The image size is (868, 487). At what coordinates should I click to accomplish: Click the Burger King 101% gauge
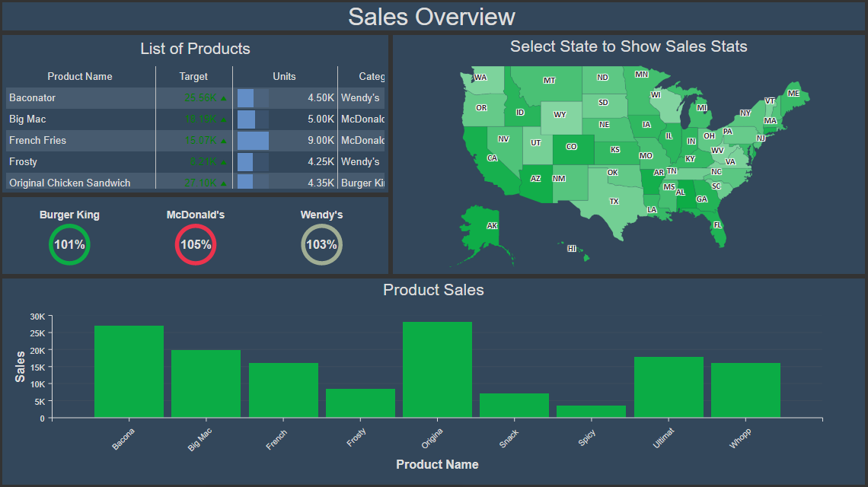pyautogui.click(x=69, y=244)
